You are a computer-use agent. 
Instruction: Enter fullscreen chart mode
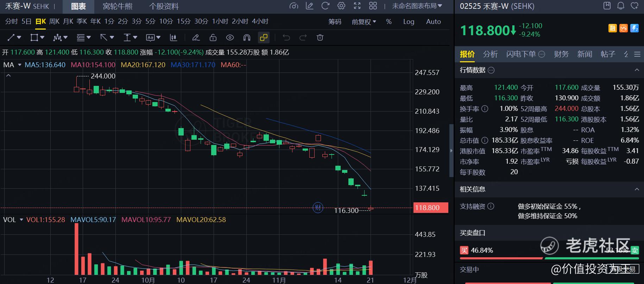pyautogui.click(x=357, y=6)
